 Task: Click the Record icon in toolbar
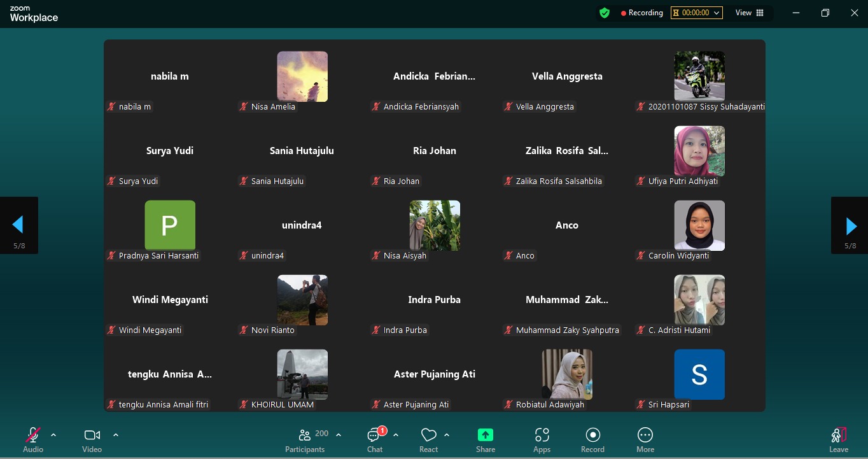point(592,435)
